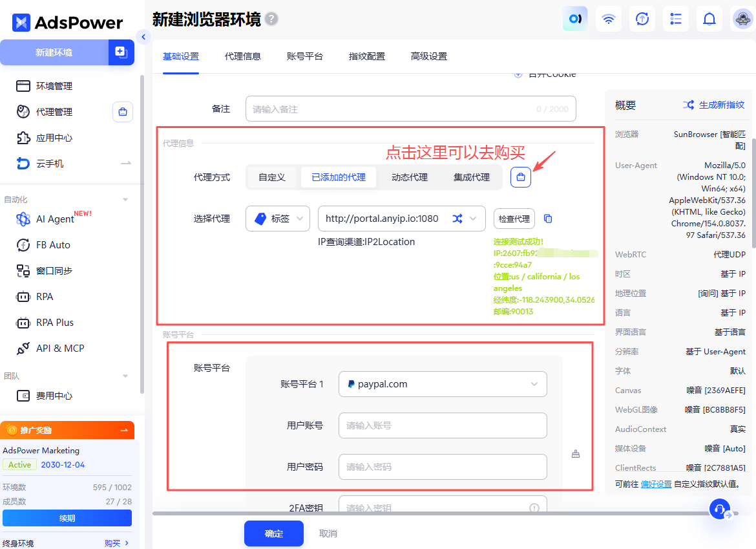Viewport: 756px width, 549px height.
Task: Click the shuffle icon in proxy selector
Action: click(457, 219)
